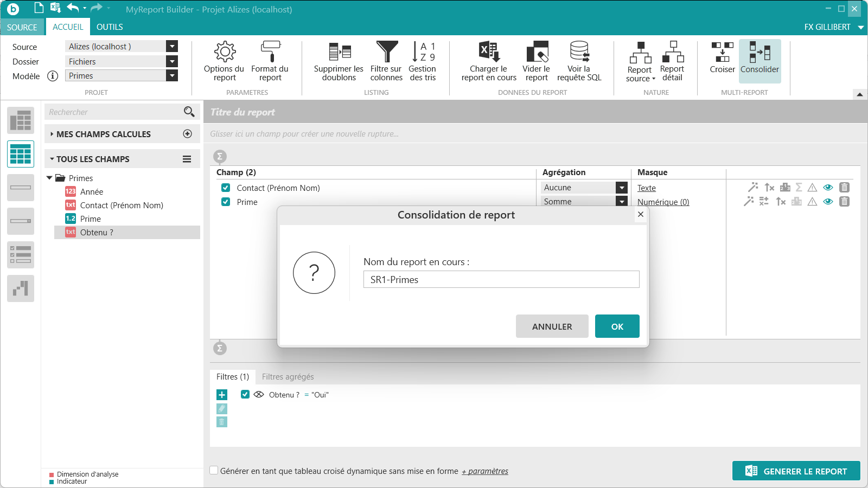Image resolution: width=868 pixels, height=488 pixels.
Task: Switch to the OUTILS ribbon tab
Action: tap(110, 27)
